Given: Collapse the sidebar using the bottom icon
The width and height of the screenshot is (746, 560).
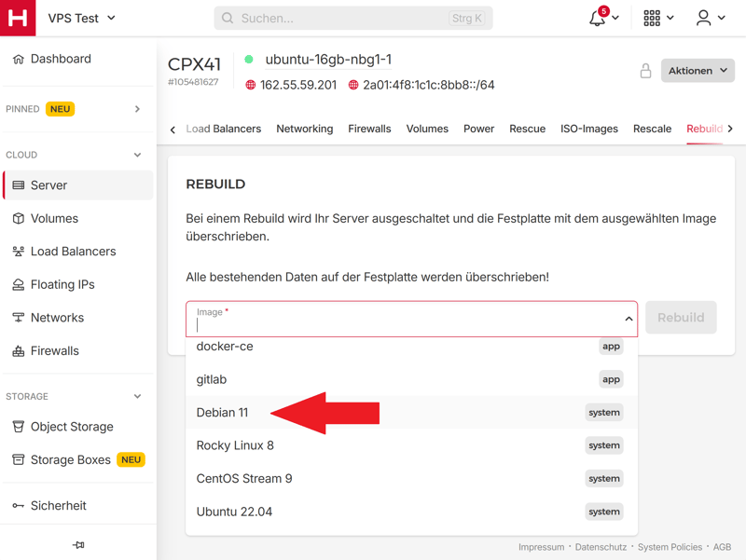Looking at the screenshot, I should [x=78, y=544].
